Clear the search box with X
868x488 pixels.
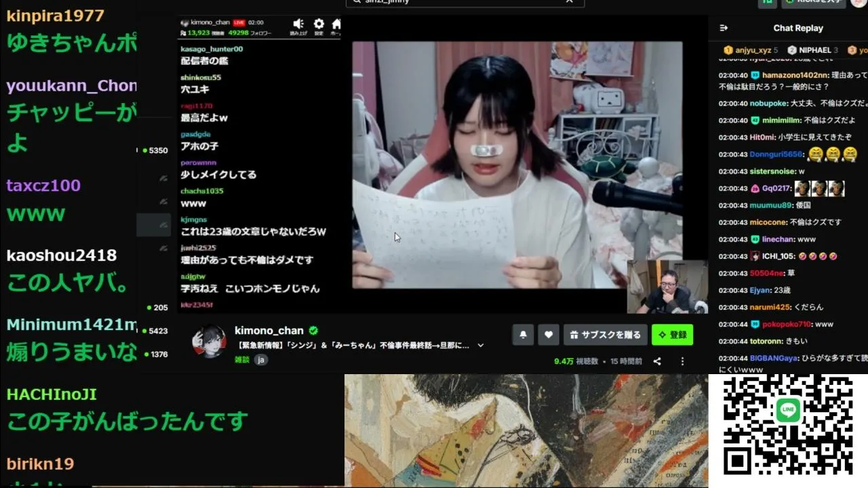point(570,1)
